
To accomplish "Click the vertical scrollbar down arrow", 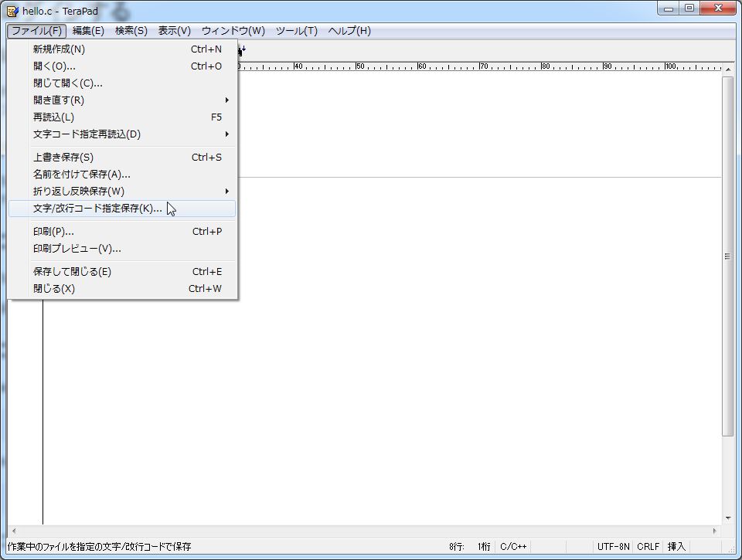I will tap(728, 519).
